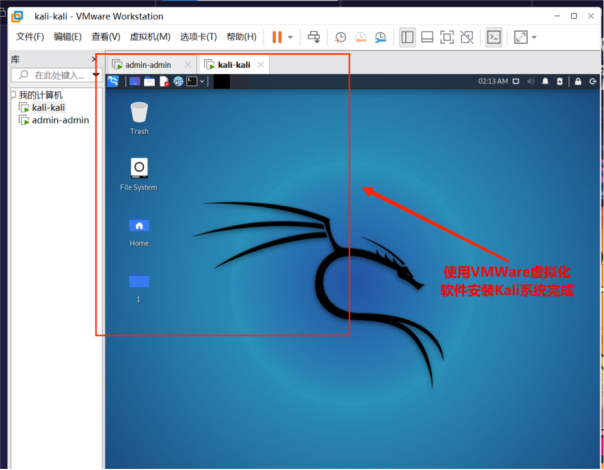Click the 02:13 AM clock

click(493, 81)
